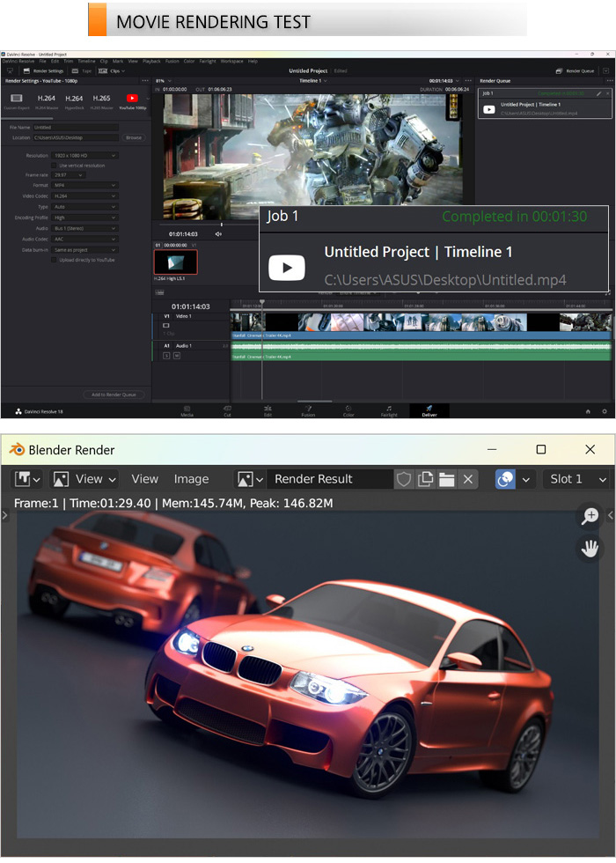The image size is (616, 863).
Task: Open the Image menu in Blender Render
Action: pyautogui.click(x=191, y=479)
